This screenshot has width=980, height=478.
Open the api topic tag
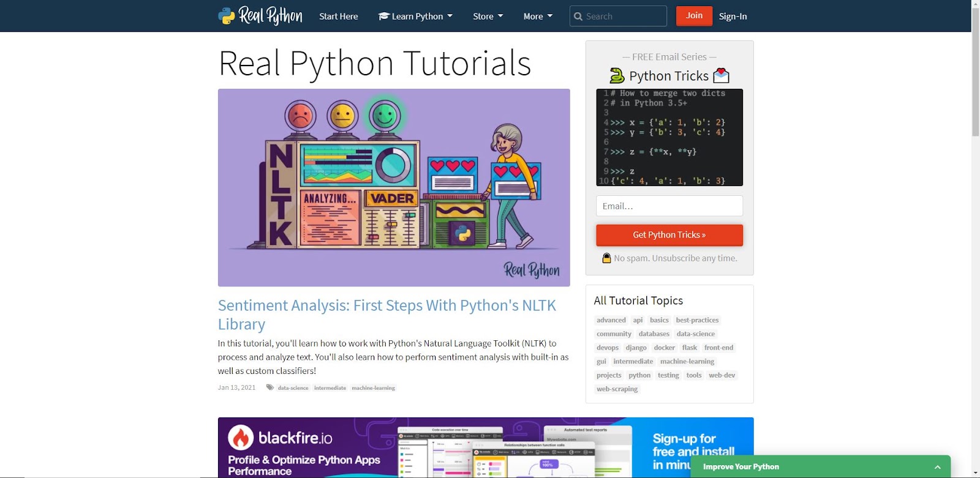click(x=638, y=320)
